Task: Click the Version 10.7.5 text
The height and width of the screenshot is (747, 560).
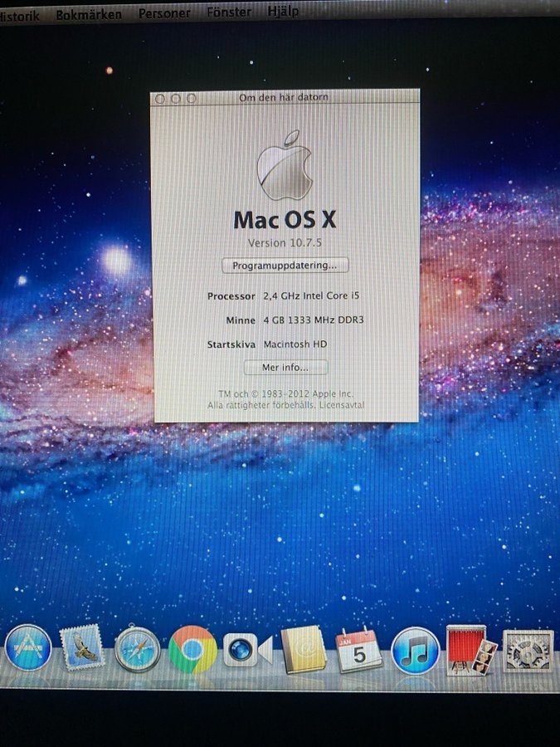Action: coord(284,242)
